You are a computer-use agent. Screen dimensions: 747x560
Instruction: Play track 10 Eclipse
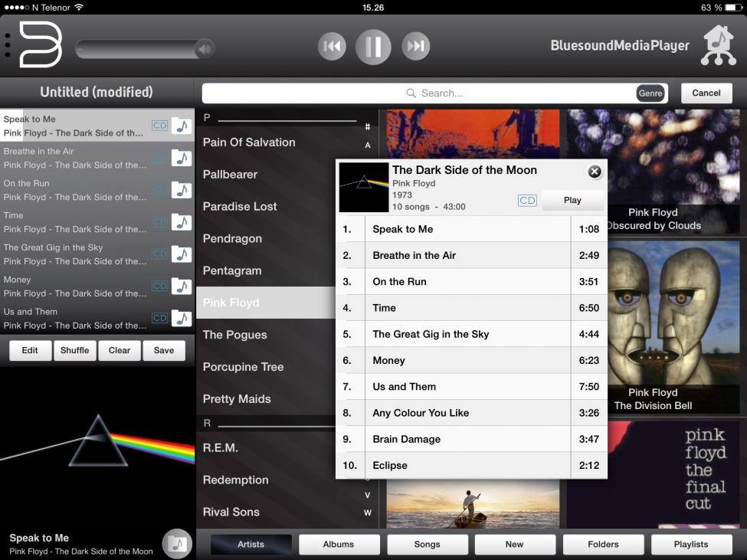[x=471, y=465]
